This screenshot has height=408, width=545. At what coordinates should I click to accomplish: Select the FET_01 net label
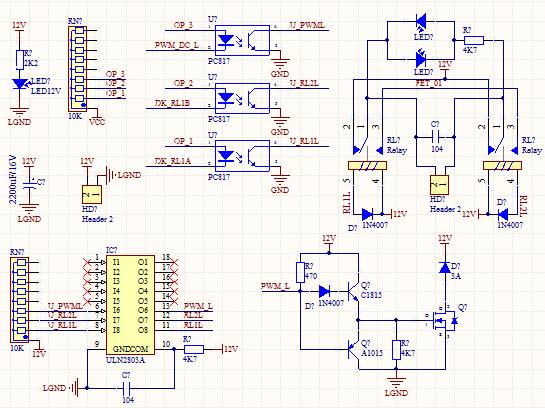tap(429, 83)
